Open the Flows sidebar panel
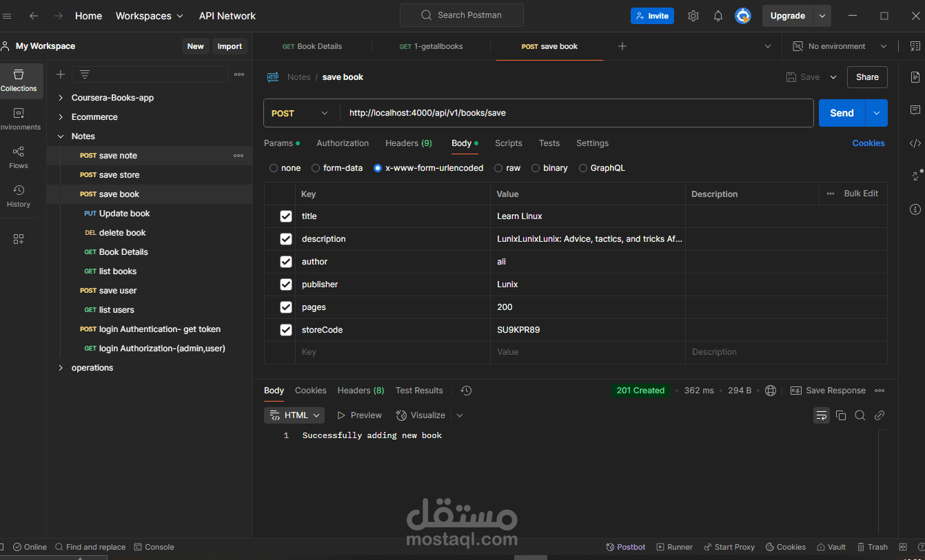 19,156
